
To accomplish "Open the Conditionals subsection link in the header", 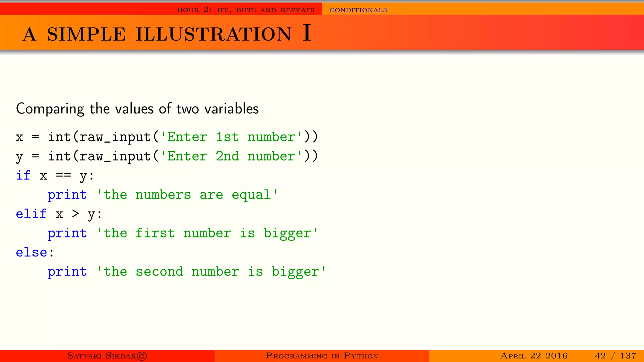I will tap(358, 10).
